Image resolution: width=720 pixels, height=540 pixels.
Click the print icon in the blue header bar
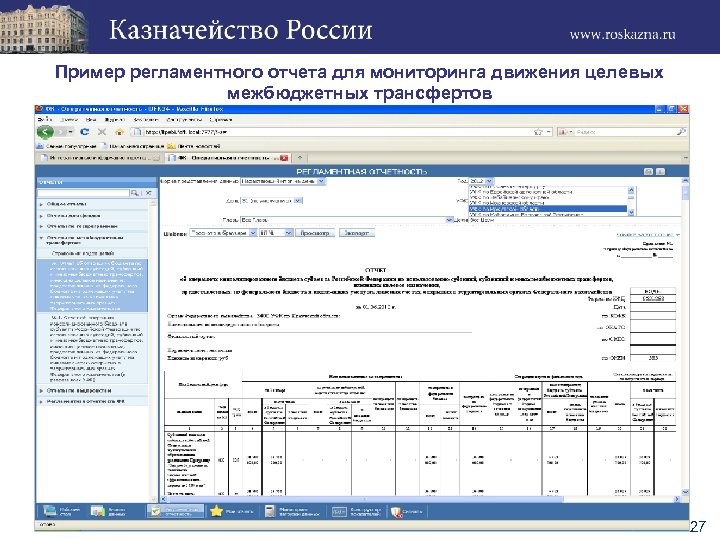[x=648, y=171]
